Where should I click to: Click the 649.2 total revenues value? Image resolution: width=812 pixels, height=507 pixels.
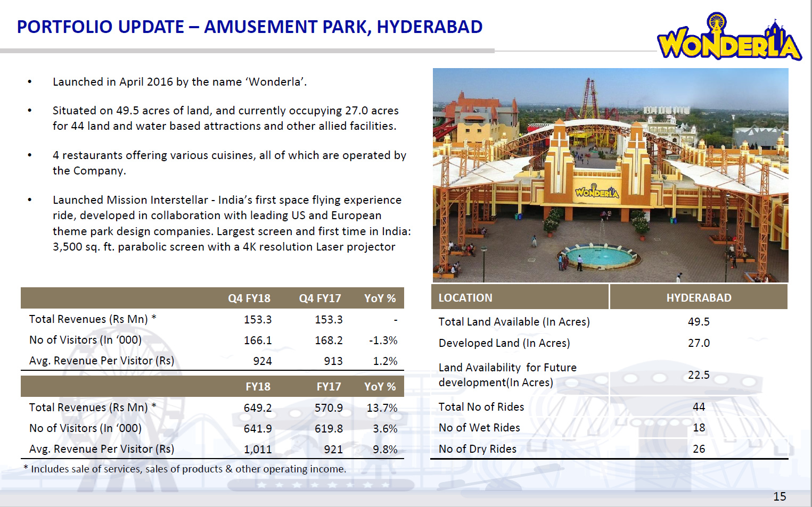pyautogui.click(x=258, y=408)
